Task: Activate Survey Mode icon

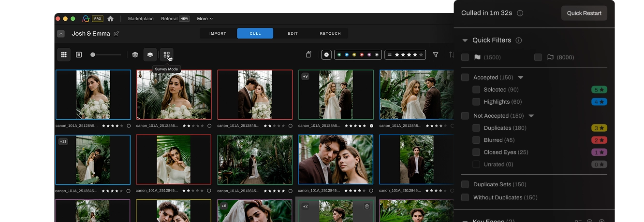Action: (x=166, y=55)
